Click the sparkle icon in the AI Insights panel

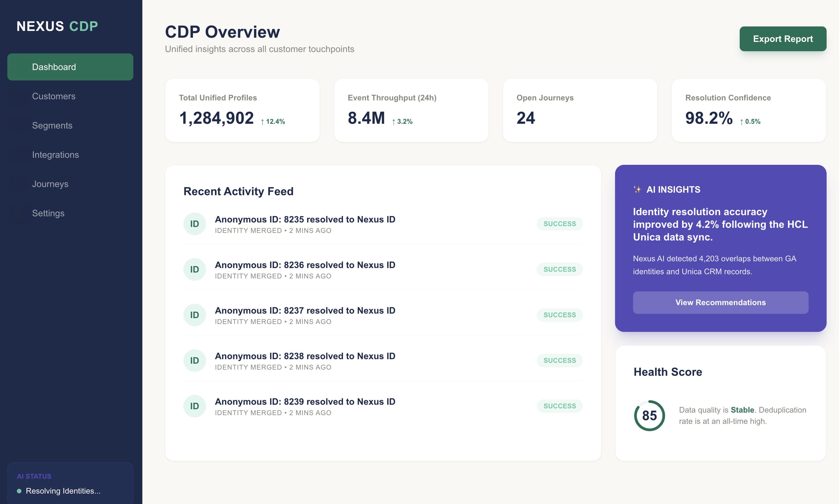(x=638, y=189)
